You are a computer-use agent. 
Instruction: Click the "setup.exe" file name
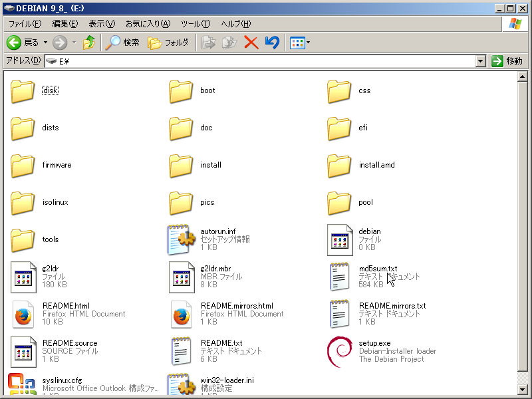pyautogui.click(x=374, y=343)
